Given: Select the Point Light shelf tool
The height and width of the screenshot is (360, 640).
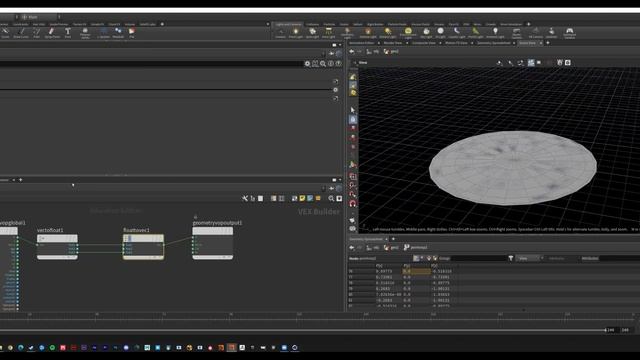Looking at the screenshot, I should pyautogui.click(x=296, y=33).
